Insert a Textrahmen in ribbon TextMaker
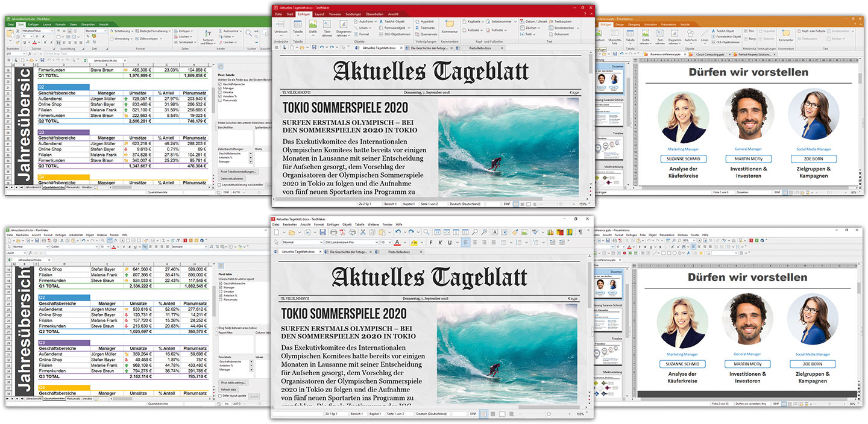The width and height of the screenshot is (868, 424). tap(327, 28)
